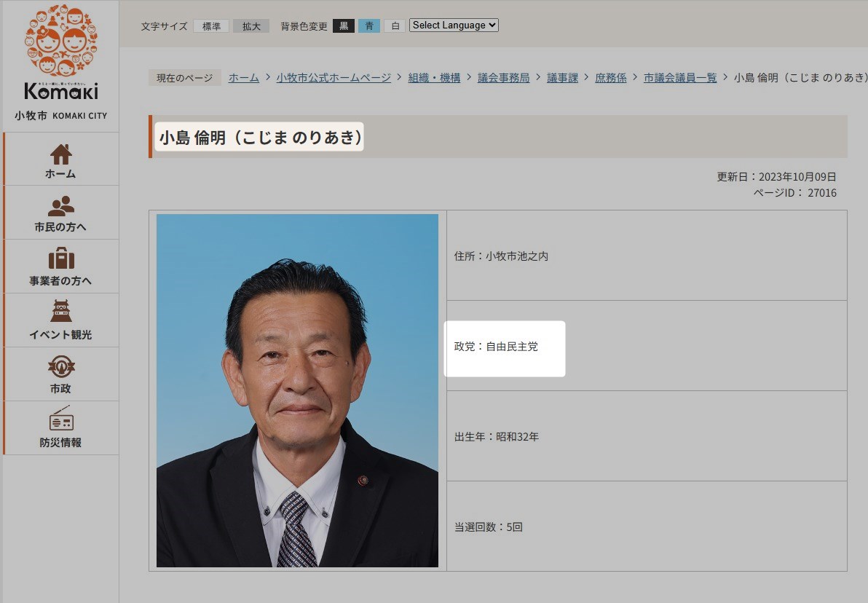Set text size to 標準
This screenshot has width=868, height=603.
tap(211, 26)
